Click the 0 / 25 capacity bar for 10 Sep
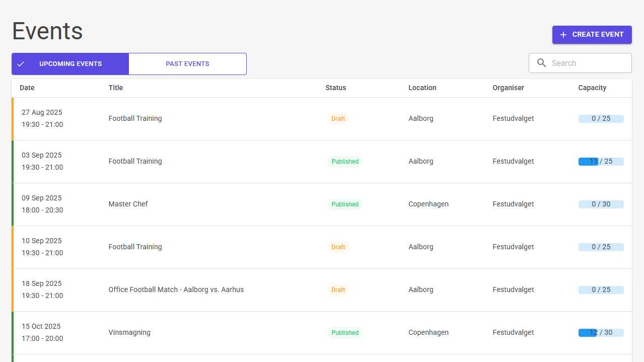This screenshot has height=362, width=644. point(601,247)
